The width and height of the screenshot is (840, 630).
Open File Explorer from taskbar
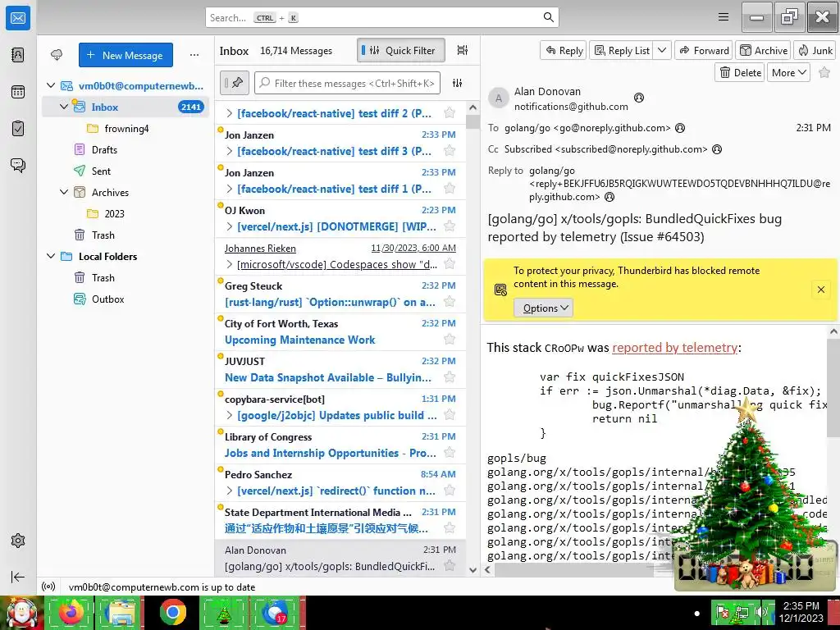pyautogui.click(x=121, y=612)
